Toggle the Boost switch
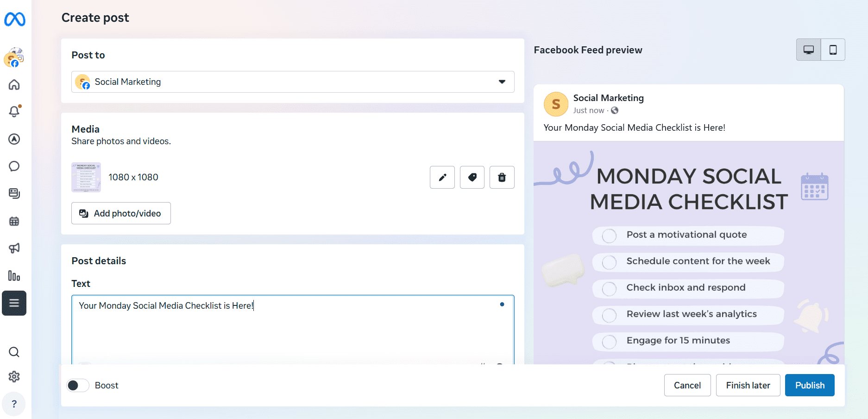868x419 pixels. pyautogui.click(x=77, y=385)
